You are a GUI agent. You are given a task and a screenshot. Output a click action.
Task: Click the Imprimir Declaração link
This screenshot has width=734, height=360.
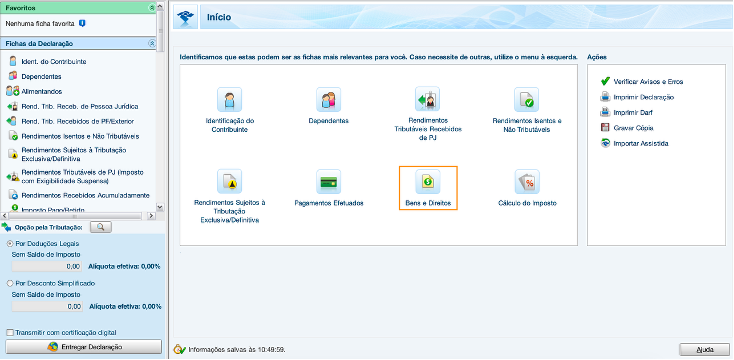click(x=644, y=97)
